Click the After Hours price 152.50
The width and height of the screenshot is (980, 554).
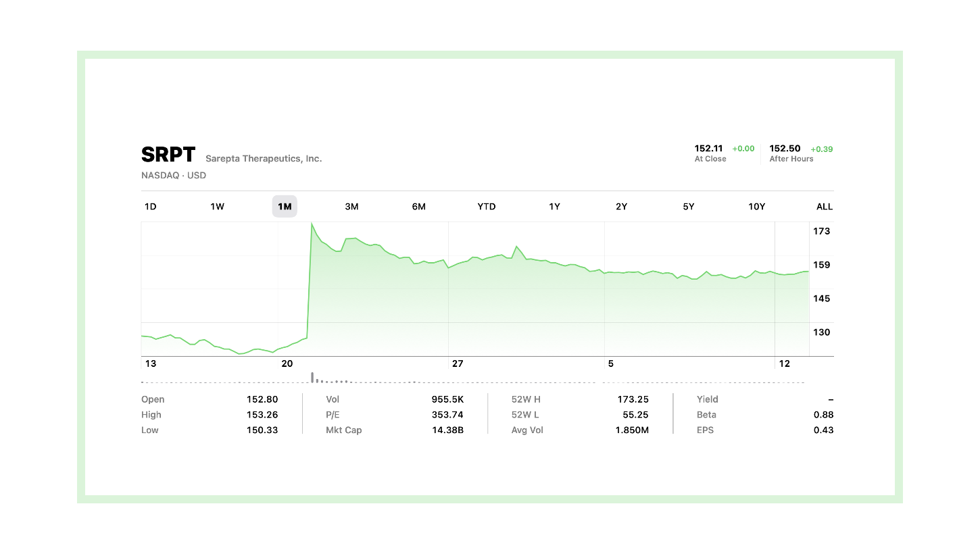785,149
